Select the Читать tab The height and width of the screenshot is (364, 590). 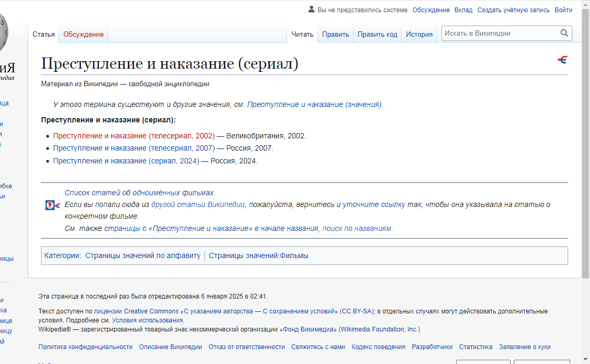(302, 34)
